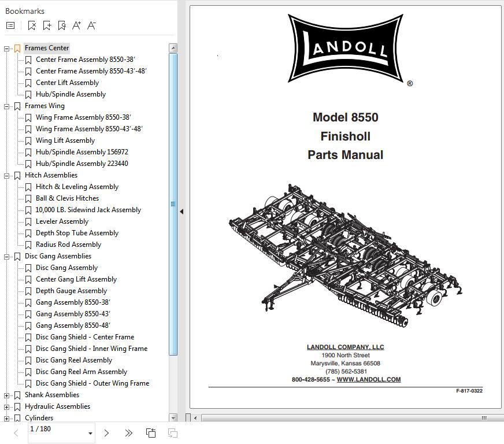Select the Disc Gang Assemblies bookmark

click(58, 256)
